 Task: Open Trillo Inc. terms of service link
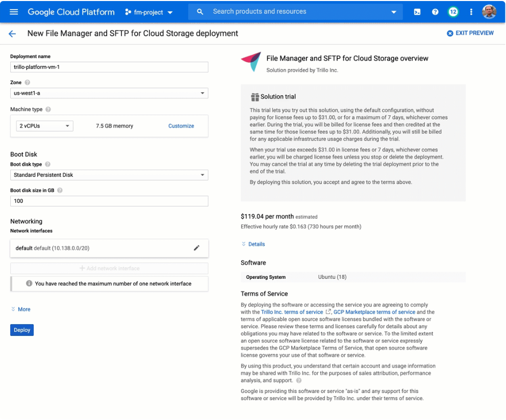coord(292,312)
